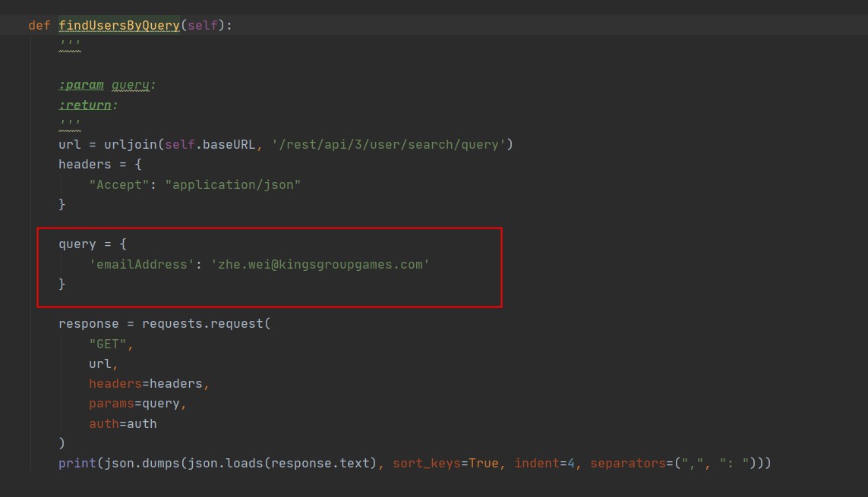This screenshot has height=497, width=868.
Task: Click the print function call
Action: tap(77, 464)
